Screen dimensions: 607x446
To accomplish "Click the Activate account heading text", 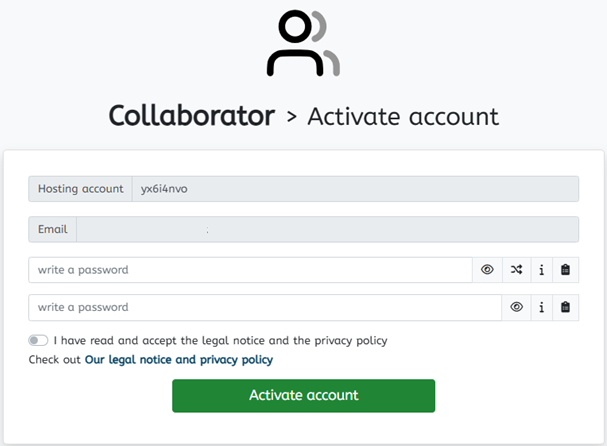I will [403, 117].
